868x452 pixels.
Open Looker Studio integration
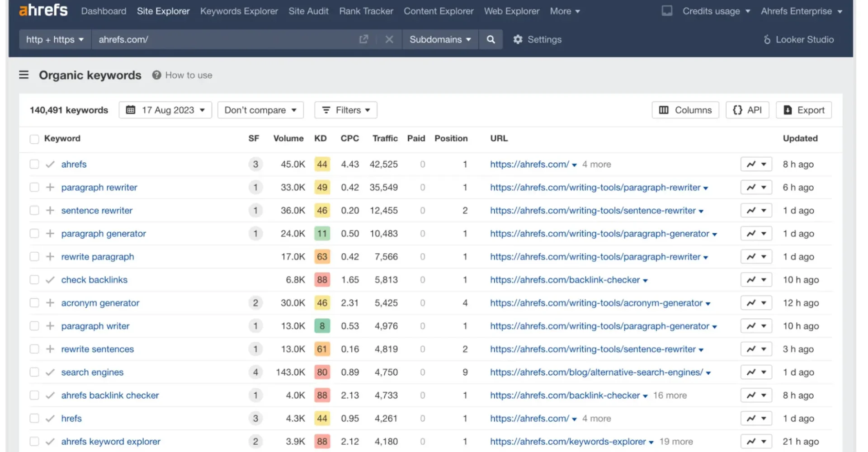(x=798, y=39)
